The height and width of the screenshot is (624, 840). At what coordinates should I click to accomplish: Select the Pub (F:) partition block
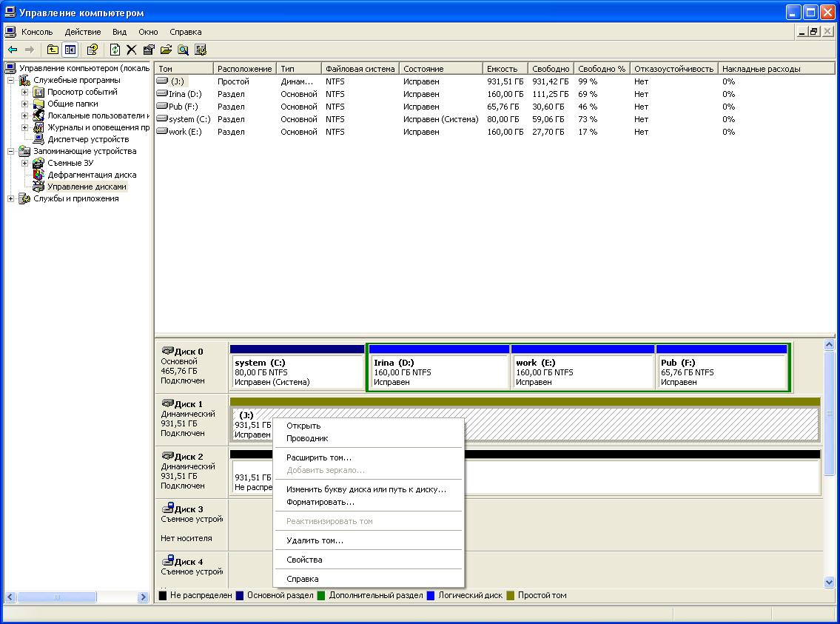coord(722,367)
